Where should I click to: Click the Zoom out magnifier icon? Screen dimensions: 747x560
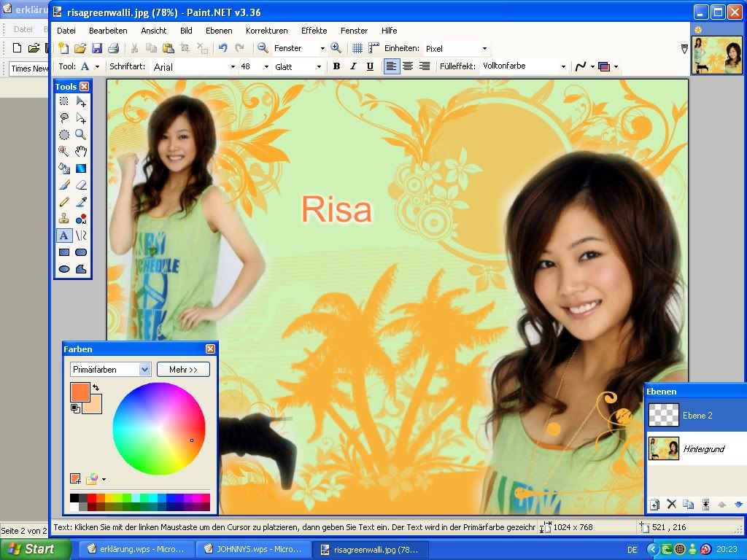point(263,48)
